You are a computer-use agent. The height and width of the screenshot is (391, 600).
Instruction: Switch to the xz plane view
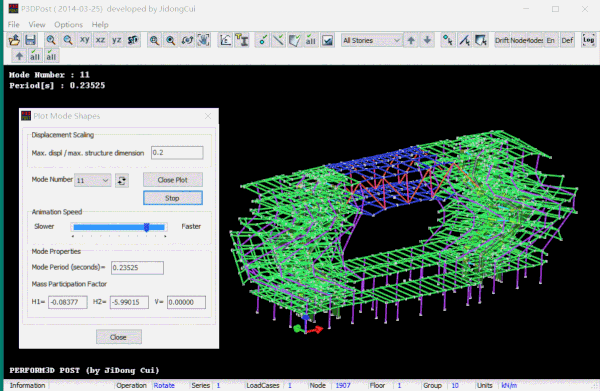101,40
